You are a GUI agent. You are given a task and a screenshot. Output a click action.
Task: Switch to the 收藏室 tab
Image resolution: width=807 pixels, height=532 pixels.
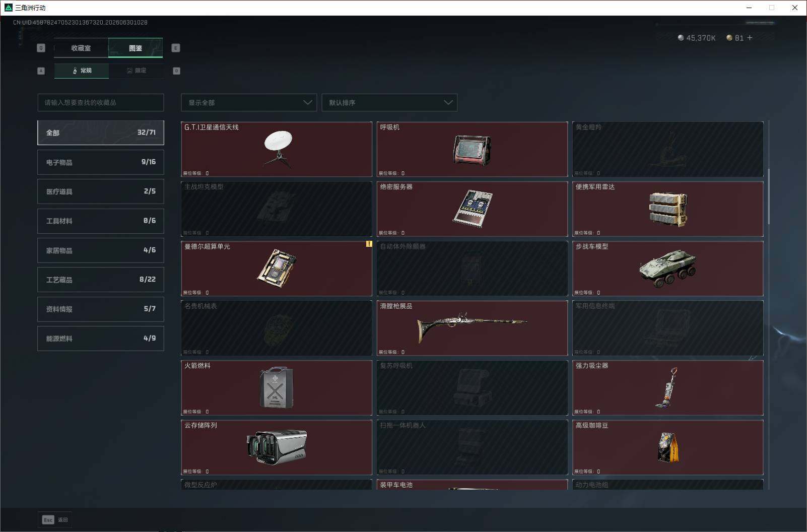(81, 48)
